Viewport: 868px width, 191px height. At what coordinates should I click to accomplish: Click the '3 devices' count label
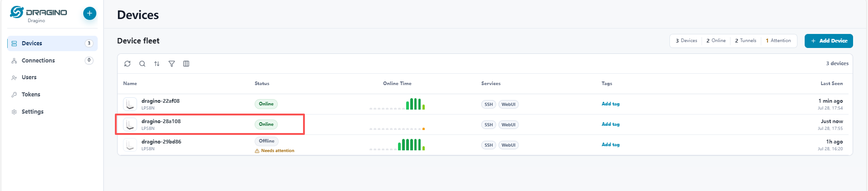(837, 64)
